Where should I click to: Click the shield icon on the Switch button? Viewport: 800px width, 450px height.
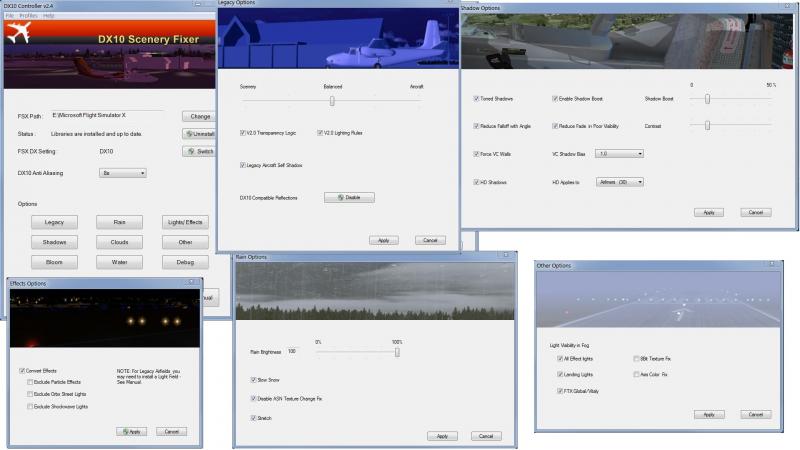[191, 152]
